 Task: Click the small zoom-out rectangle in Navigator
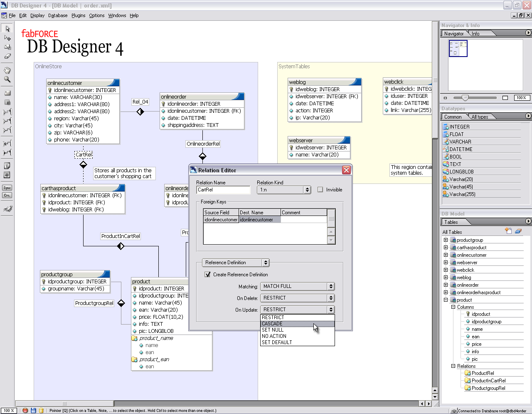tap(445, 98)
